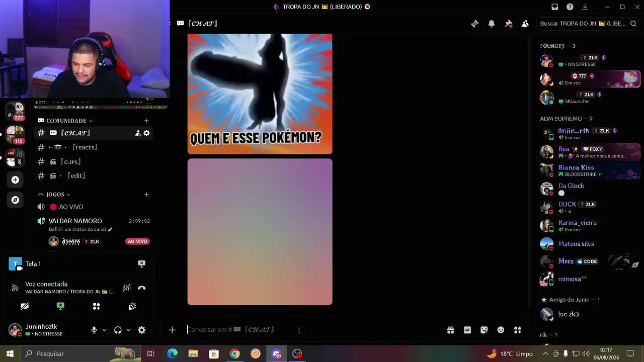Collapse the JOGOS category
Screen dimensions: 644x362
[x=54, y=195]
